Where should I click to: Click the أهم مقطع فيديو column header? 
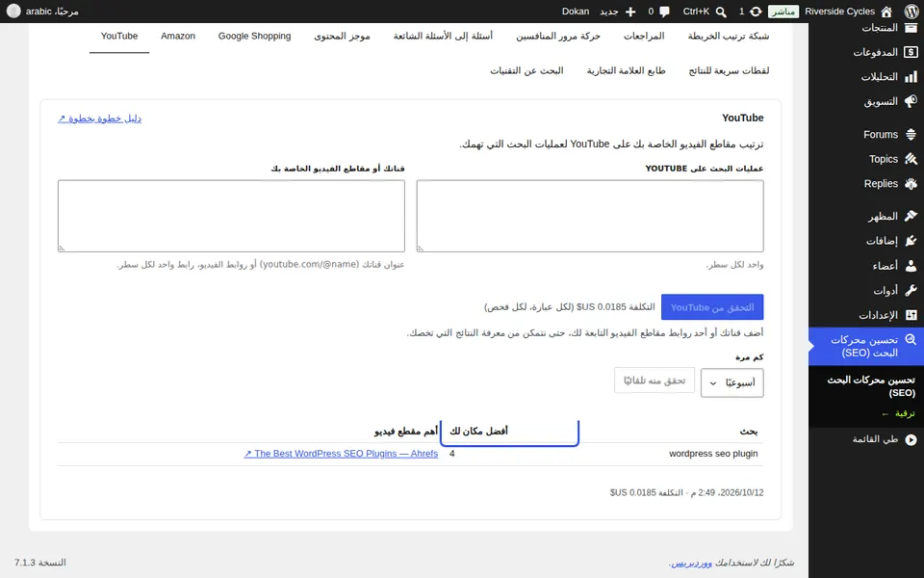[x=406, y=432]
